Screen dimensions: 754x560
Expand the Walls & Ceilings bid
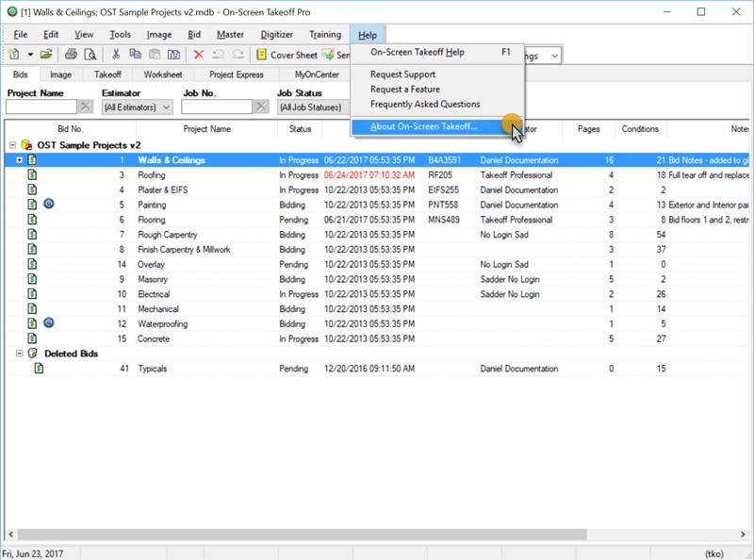tap(19, 159)
